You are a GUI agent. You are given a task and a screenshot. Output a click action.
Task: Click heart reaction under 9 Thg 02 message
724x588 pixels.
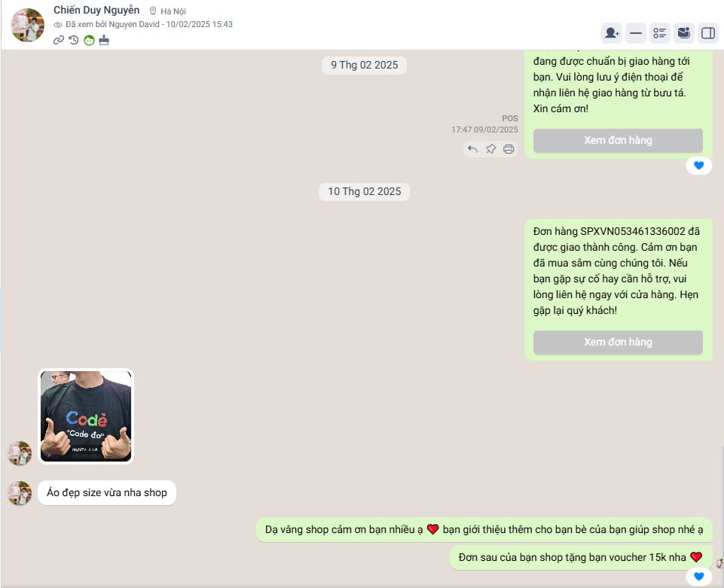[x=698, y=165]
